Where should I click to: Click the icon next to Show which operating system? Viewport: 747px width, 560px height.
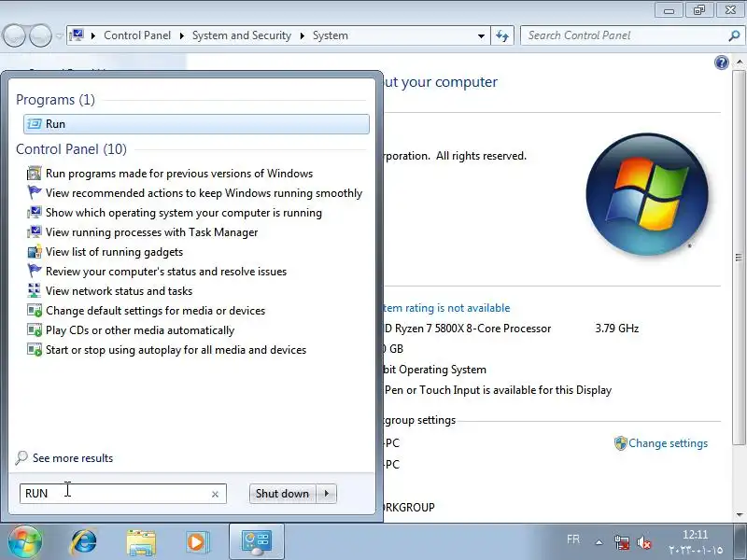coord(35,213)
